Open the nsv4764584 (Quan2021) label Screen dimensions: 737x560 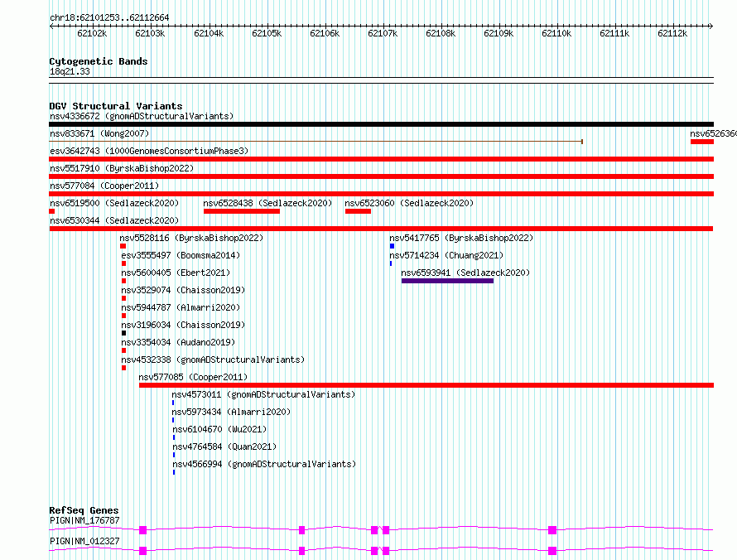pos(224,447)
